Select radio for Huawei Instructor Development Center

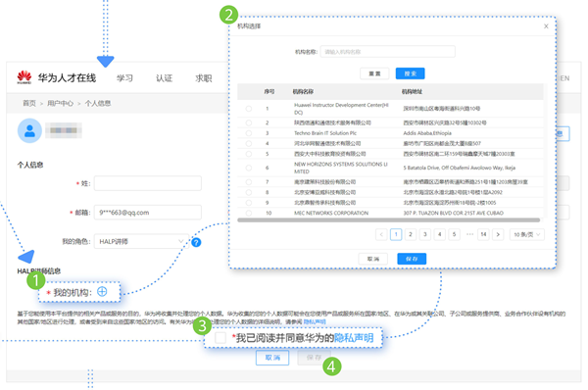[x=249, y=109]
